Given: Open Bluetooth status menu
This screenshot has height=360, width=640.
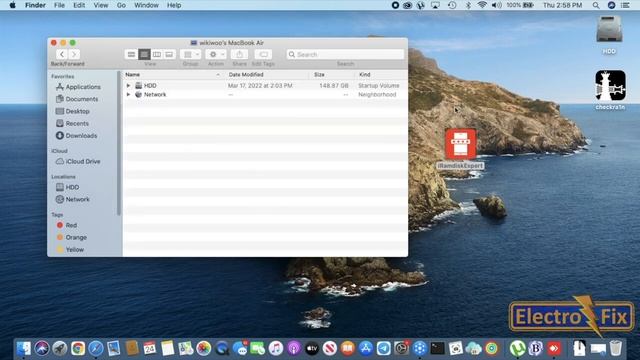Looking at the screenshot, I should click(468, 5).
